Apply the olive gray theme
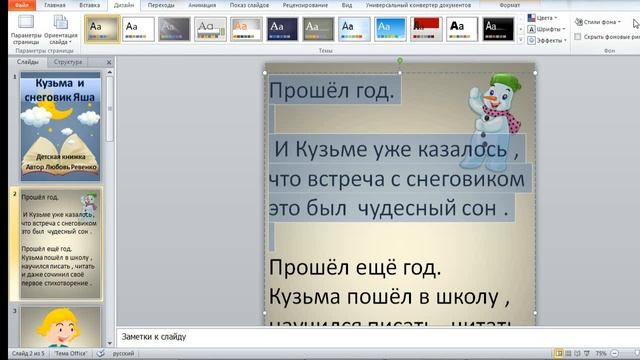The width and height of the screenshot is (640, 360). pyautogui.click(x=318, y=29)
